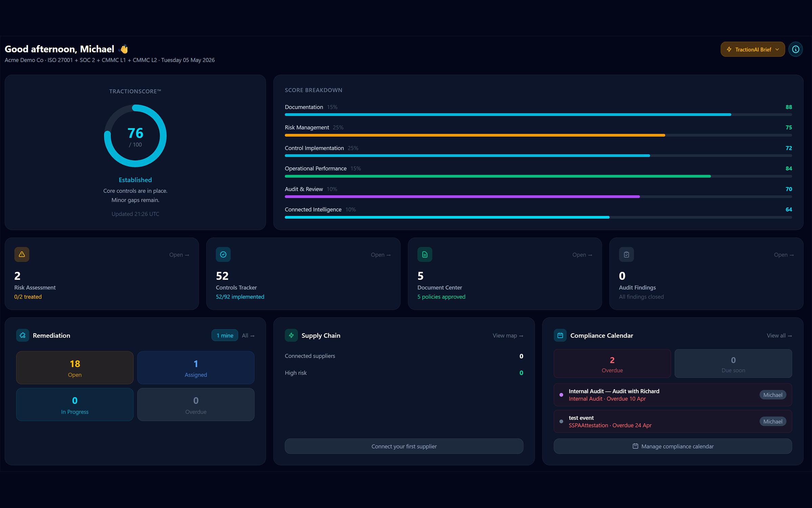Click the TractionScore 76 circular gauge
Screen dimensions: 812x508
point(135,136)
